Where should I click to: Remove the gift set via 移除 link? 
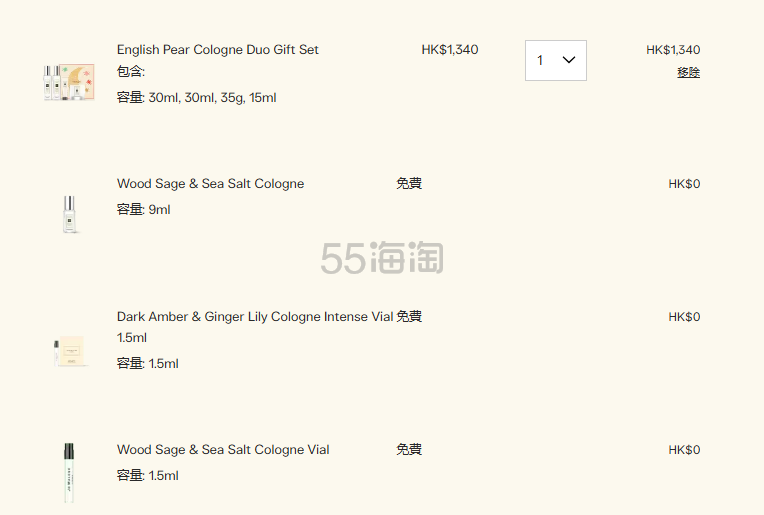[x=688, y=72]
